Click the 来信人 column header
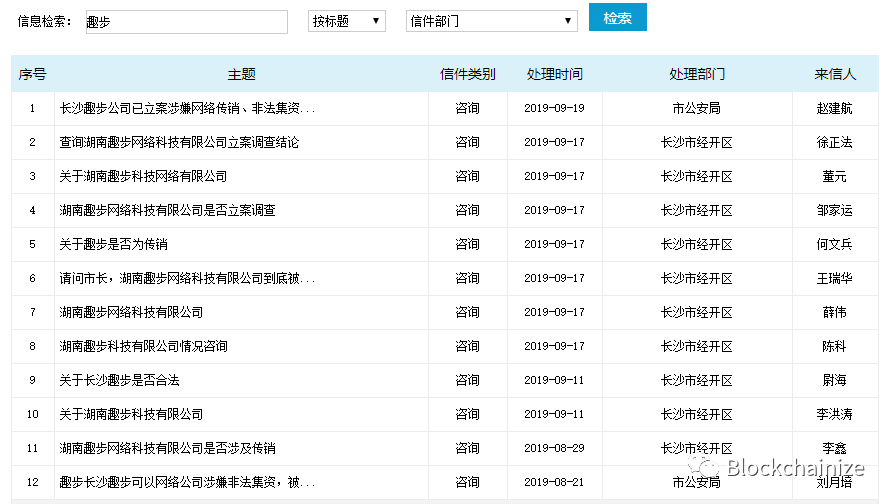 (x=835, y=74)
